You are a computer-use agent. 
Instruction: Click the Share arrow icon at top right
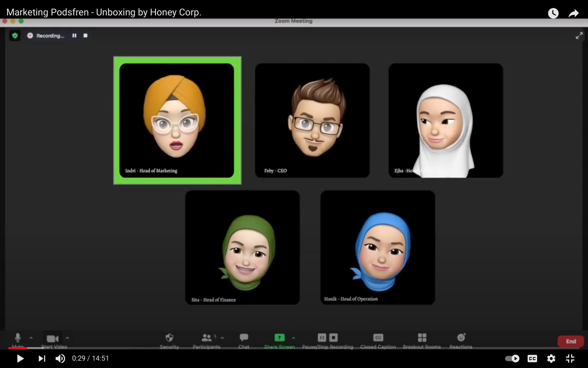click(573, 13)
